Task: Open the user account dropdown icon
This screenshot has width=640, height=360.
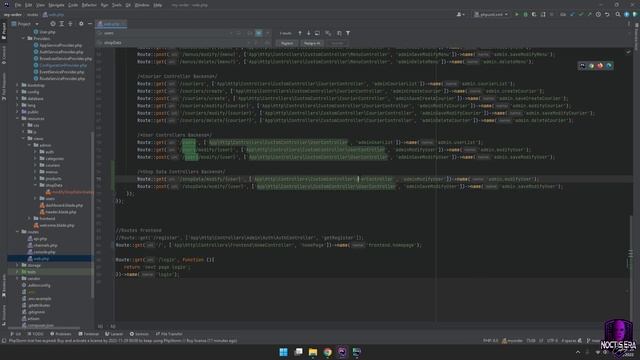Action: click(x=460, y=14)
